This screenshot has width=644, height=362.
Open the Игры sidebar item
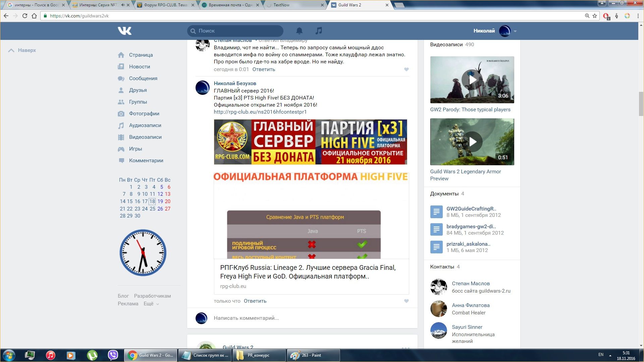click(x=135, y=149)
